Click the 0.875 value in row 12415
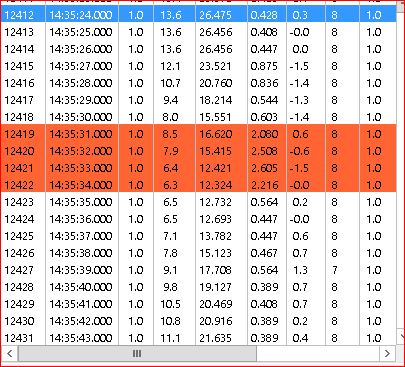Viewport: 405px width, 367px height. click(x=264, y=66)
